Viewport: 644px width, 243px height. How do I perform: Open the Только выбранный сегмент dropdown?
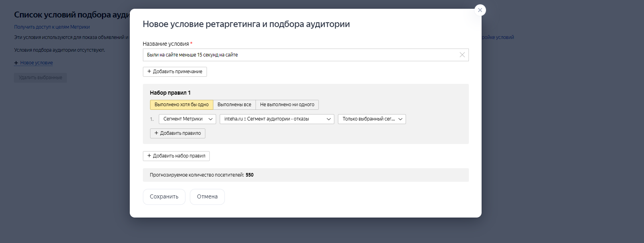pyautogui.click(x=372, y=119)
